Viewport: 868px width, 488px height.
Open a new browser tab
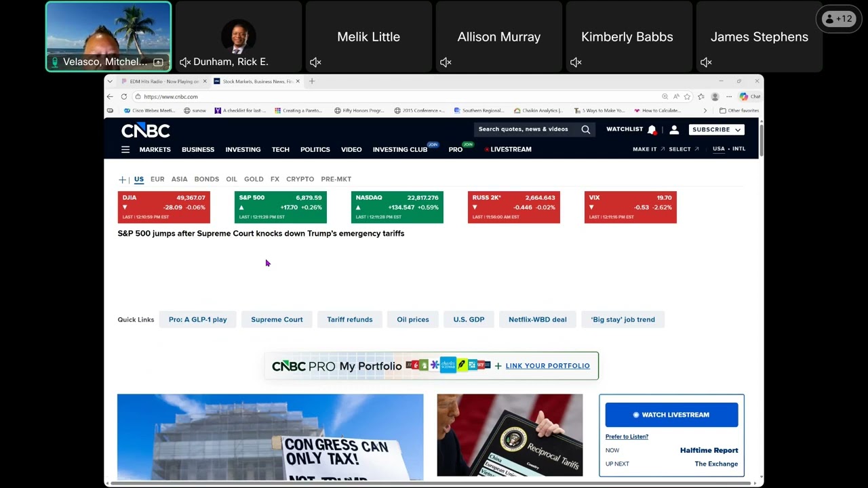[x=312, y=81]
